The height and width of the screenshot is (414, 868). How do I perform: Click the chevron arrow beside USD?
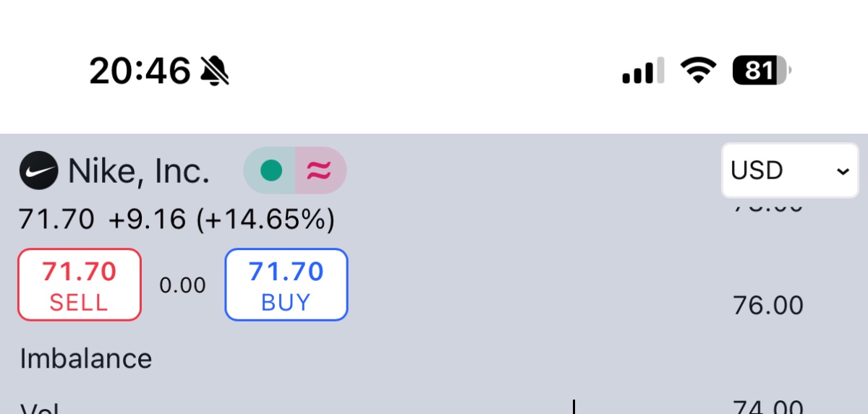coord(842,171)
